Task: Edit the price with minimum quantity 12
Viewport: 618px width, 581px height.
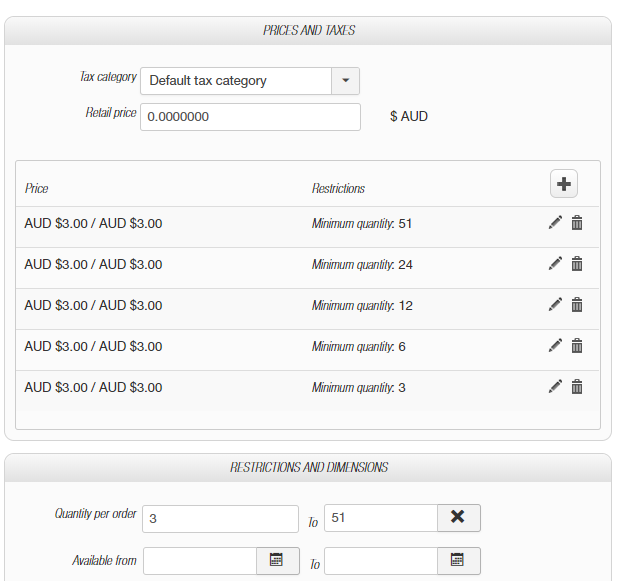Action: click(555, 305)
